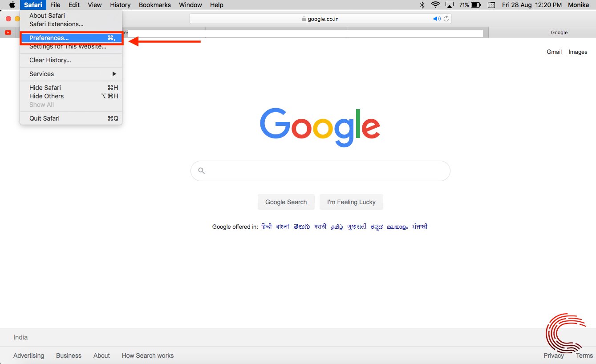The width and height of the screenshot is (596, 364).
Task: Select the বাংলা language link
Action: coord(283,226)
